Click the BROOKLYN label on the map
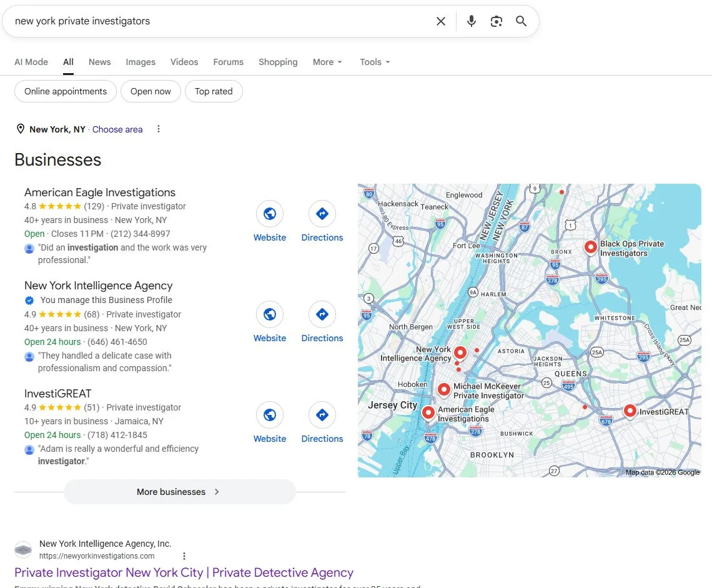Image resolution: width=712 pixels, height=588 pixels. 492,455
